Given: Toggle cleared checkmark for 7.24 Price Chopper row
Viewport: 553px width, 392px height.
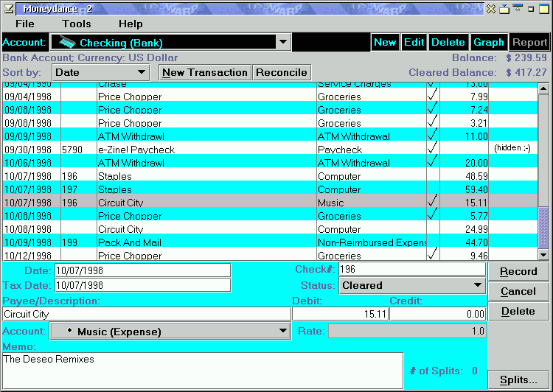Looking at the screenshot, I should (x=433, y=109).
